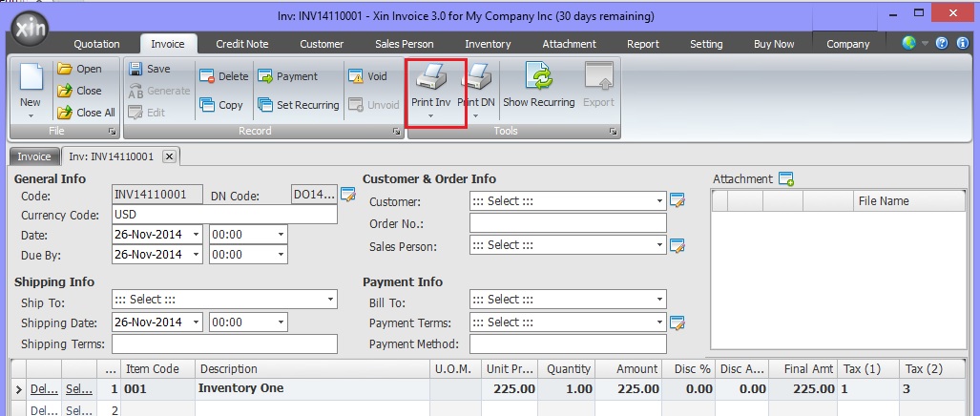The height and width of the screenshot is (416, 980).
Task: Open the Customer select dropdown
Action: (x=660, y=201)
